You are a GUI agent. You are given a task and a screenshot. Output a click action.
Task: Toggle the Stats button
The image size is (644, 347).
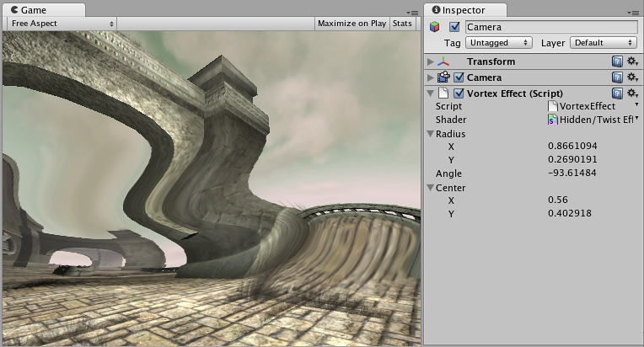click(402, 24)
